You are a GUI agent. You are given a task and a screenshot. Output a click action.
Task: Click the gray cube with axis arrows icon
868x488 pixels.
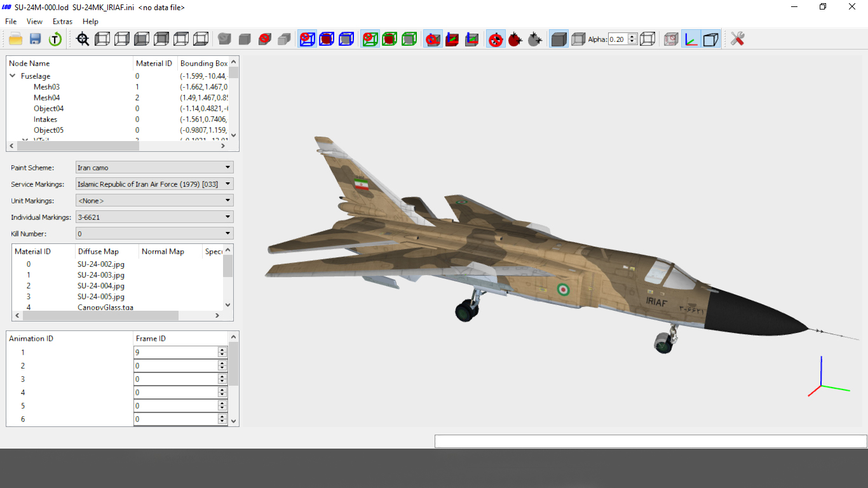[472, 39]
